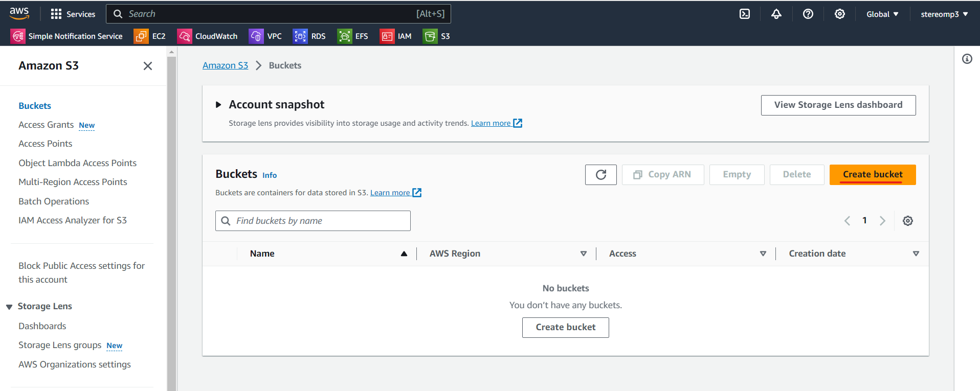
Task: Focus the top AWS Search field
Action: (x=278, y=14)
